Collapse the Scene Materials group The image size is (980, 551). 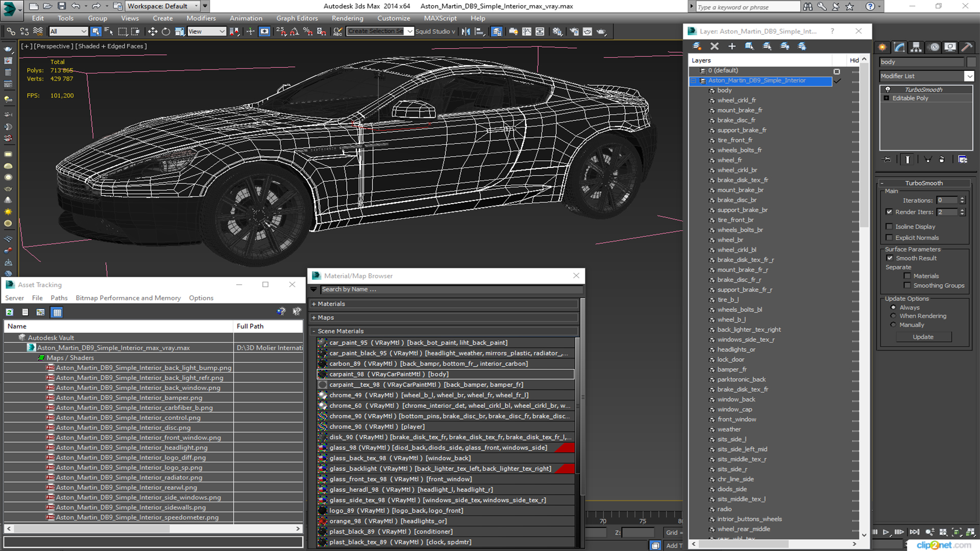coord(314,331)
